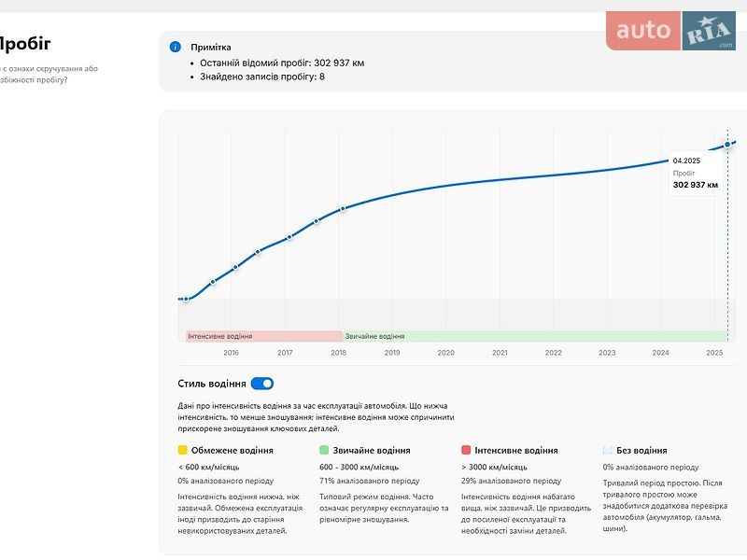
Task: Click the mileage data point at 2018
Action: pos(342,209)
